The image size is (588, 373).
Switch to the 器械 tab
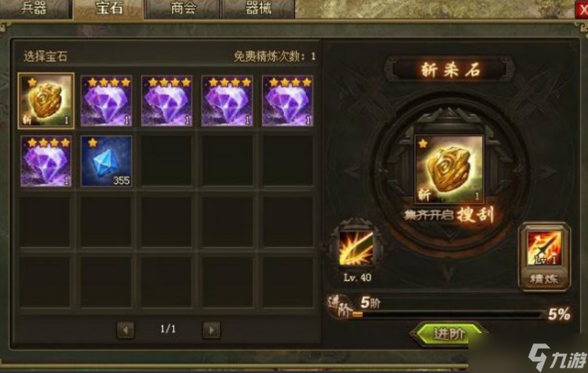(x=258, y=9)
